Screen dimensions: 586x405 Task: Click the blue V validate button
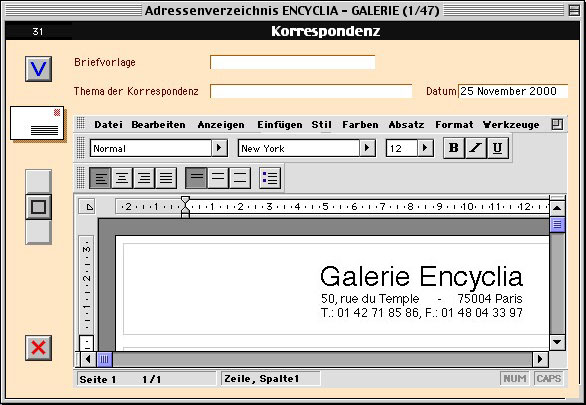(38, 69)
